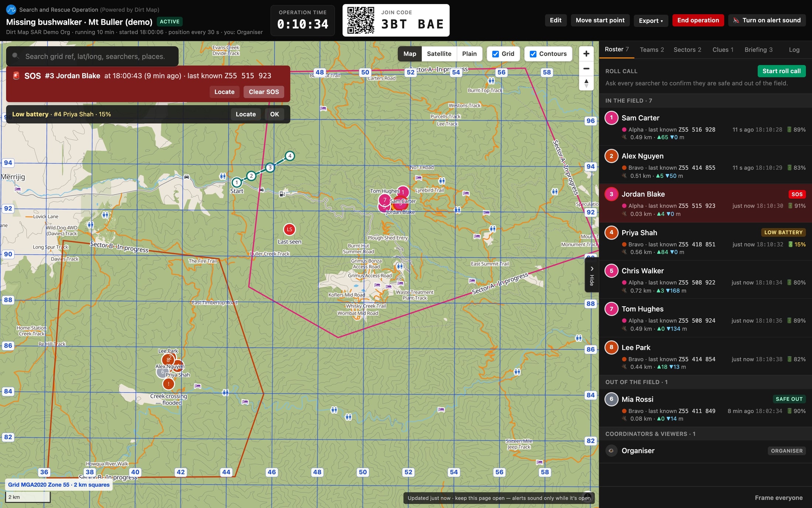Toggle the Grid checkbox

coord(495,54)
